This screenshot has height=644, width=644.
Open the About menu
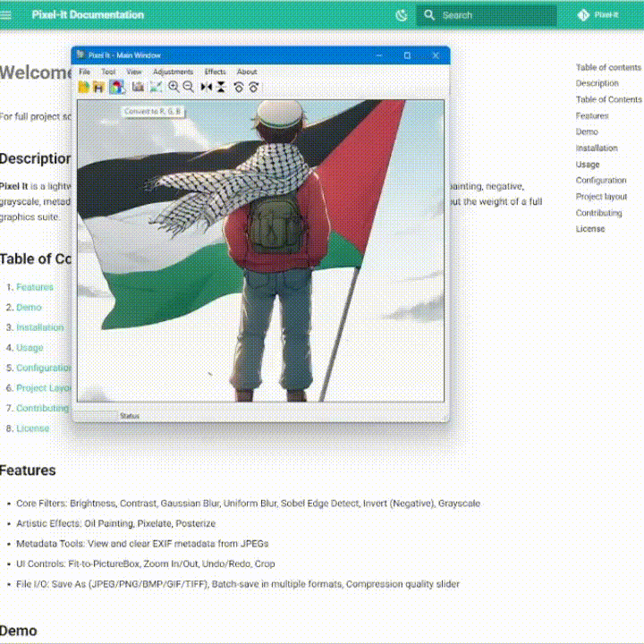(x=247, y=72)
